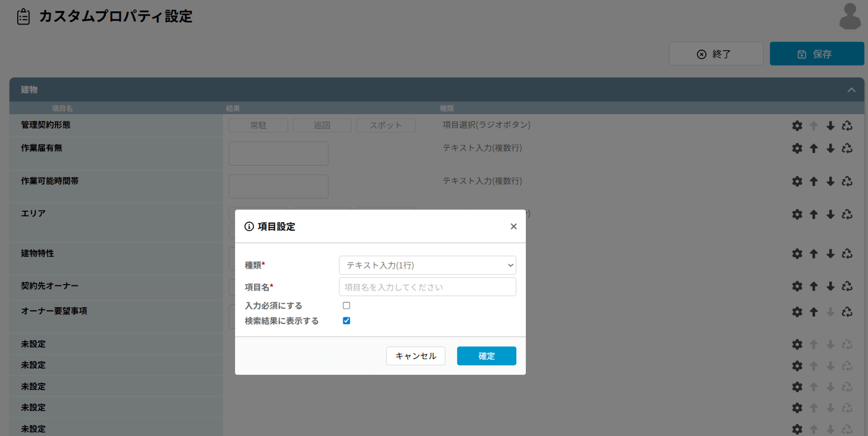Move 作業可能時間帯 row down with arrow

tap(830, 181)
